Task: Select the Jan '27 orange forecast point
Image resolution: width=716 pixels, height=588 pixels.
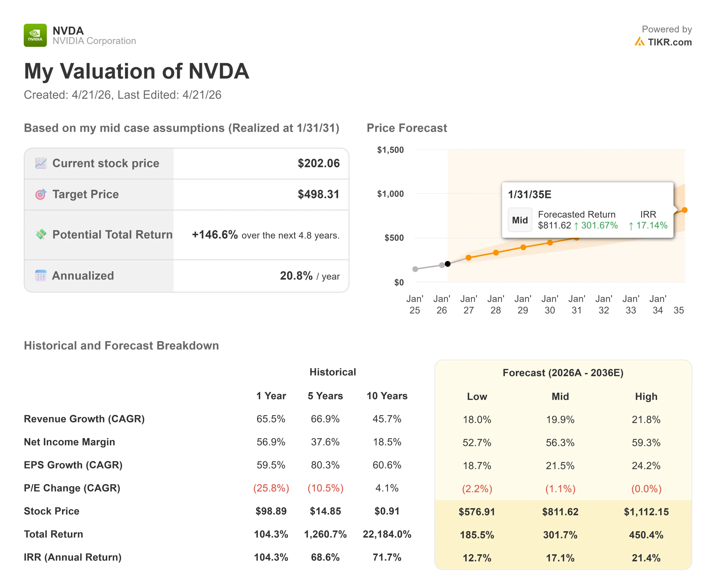Action: 468,258
